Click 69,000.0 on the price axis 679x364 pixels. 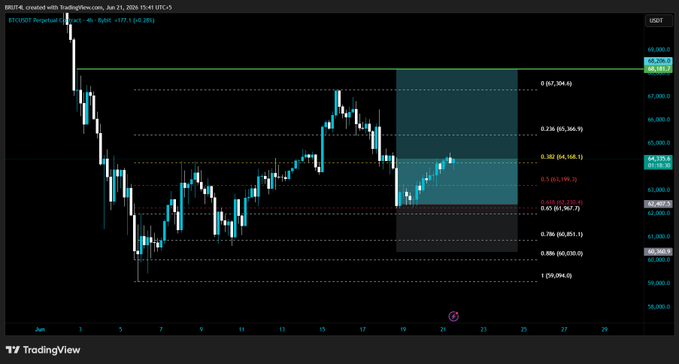659,50
